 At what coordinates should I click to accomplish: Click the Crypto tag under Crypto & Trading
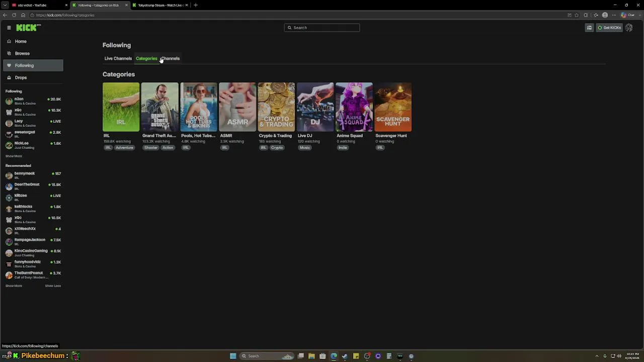277,148
